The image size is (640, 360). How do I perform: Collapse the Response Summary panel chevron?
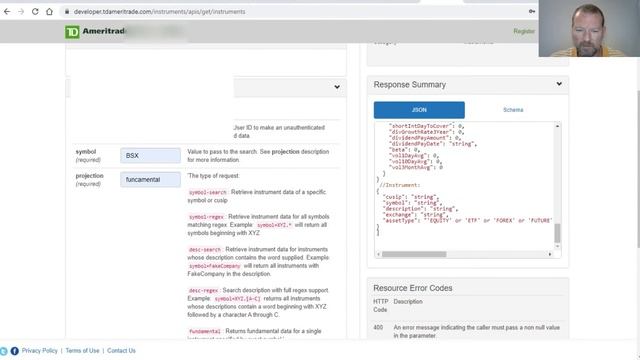pos(559,84)
